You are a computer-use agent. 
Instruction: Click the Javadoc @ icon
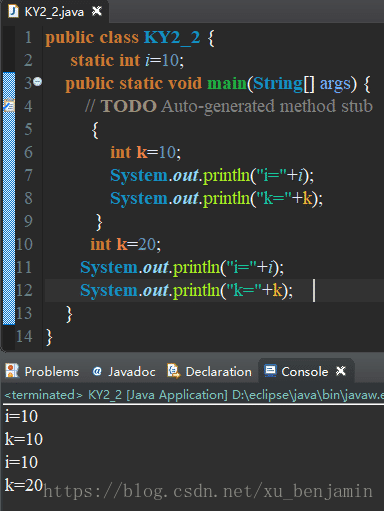tap(97, 371)
